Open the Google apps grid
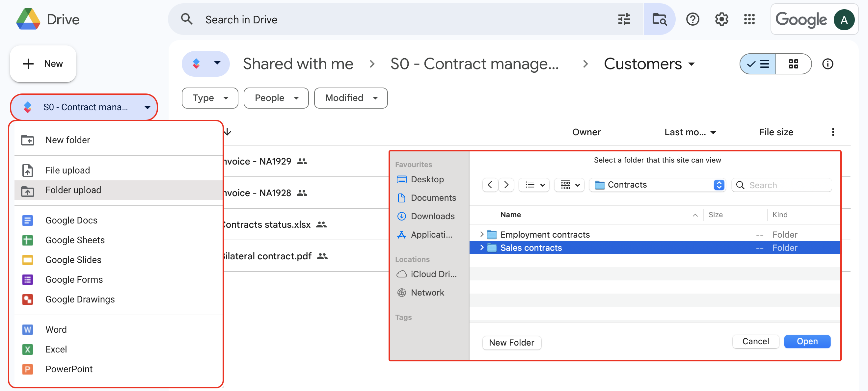Screen dimensions: 868x391 749,19
